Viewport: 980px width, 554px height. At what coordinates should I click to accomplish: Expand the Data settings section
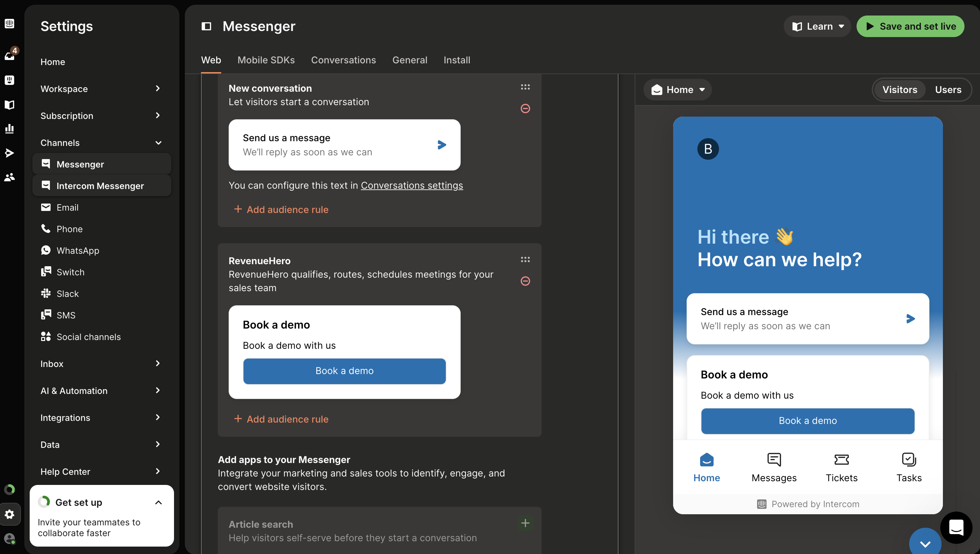102,444
